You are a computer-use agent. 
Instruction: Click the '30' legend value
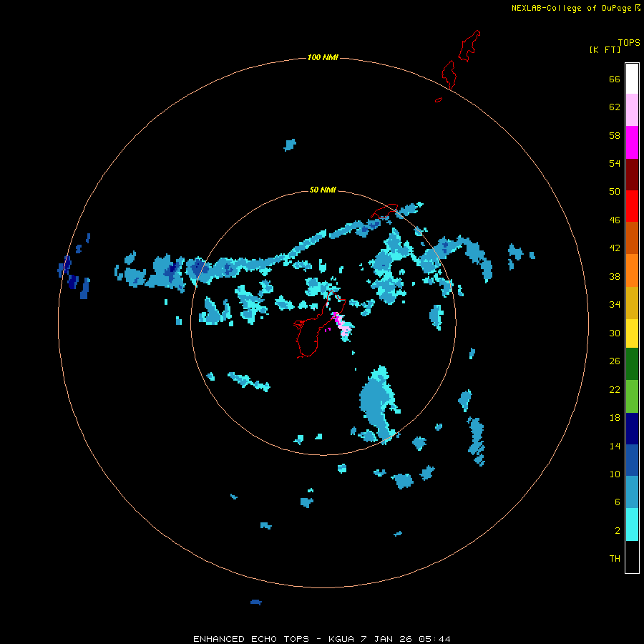615,333
